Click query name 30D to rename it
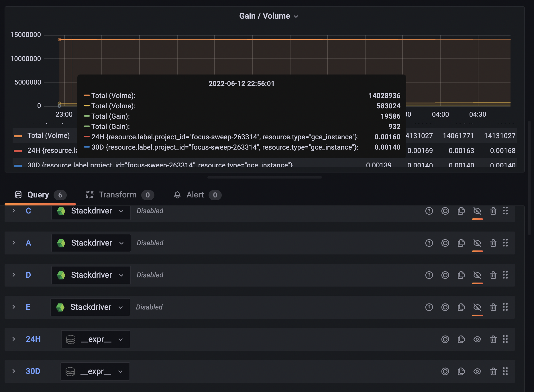This screenshot has width=534, height=392. (33, 371)
